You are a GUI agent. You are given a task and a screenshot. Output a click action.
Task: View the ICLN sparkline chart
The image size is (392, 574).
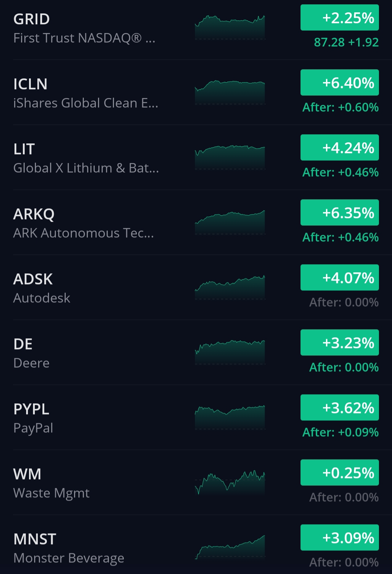click(230, 92)
